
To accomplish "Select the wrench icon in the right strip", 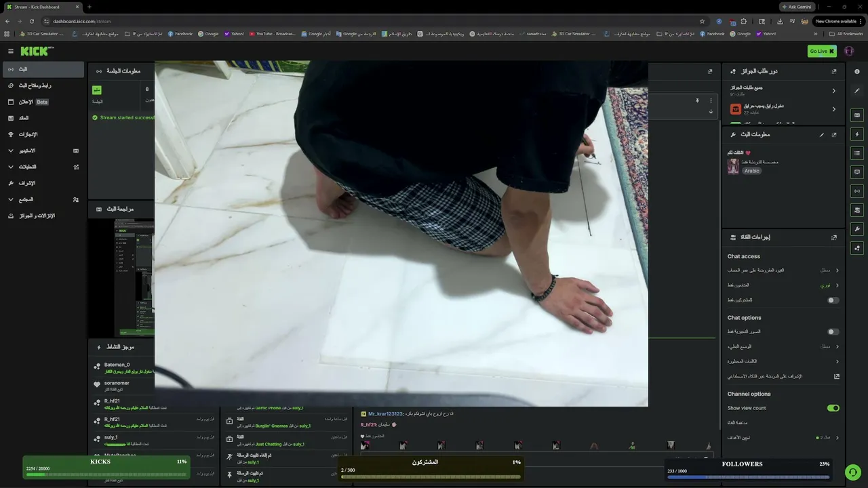I will coord(857,228).
